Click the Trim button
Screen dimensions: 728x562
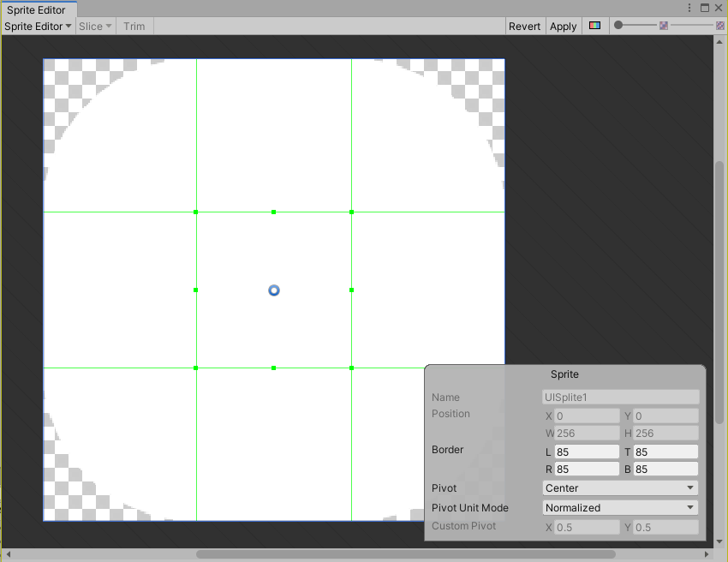[134, 27]
